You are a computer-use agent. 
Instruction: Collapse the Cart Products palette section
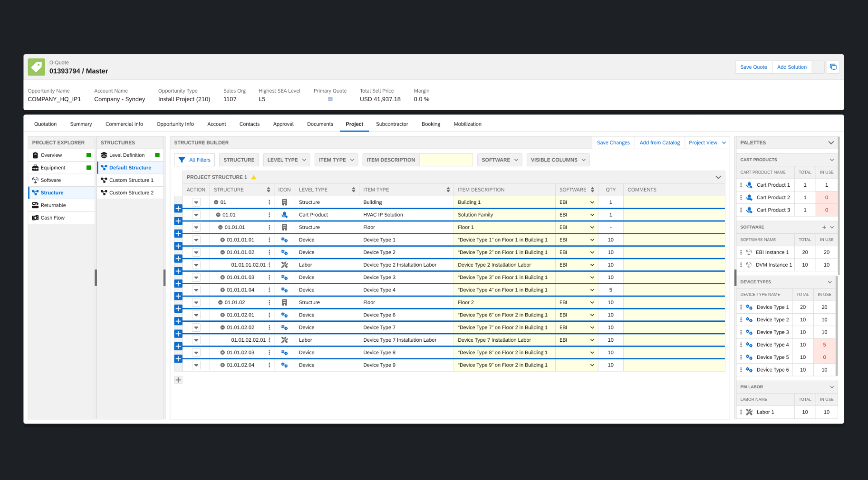[x=831, y=160]
